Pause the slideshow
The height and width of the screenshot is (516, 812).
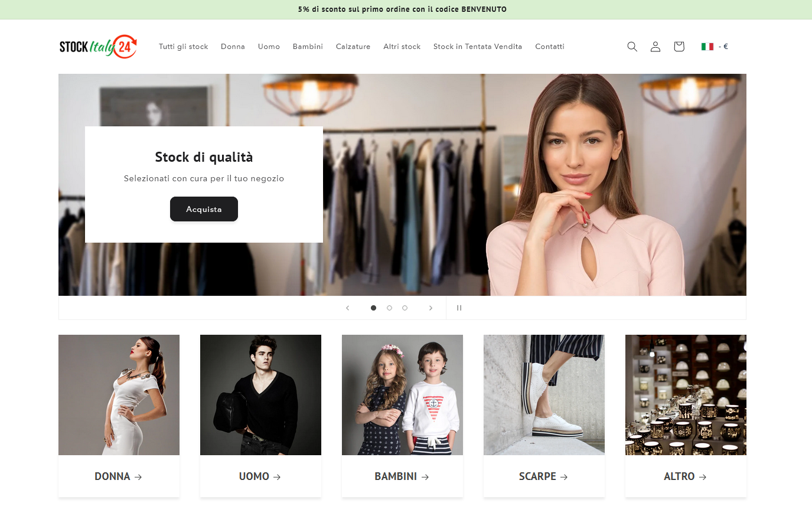459,308
